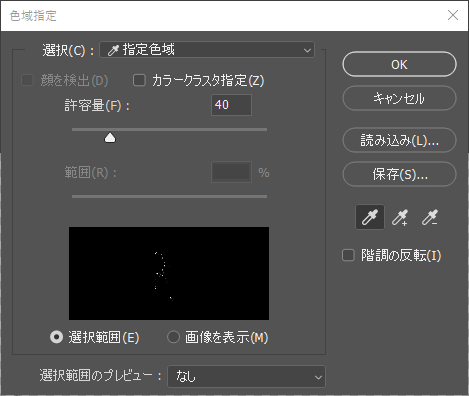Screen dimensions: 469x396
Task: Select the 選択範囲 radio button
Action: coord(56,337)
